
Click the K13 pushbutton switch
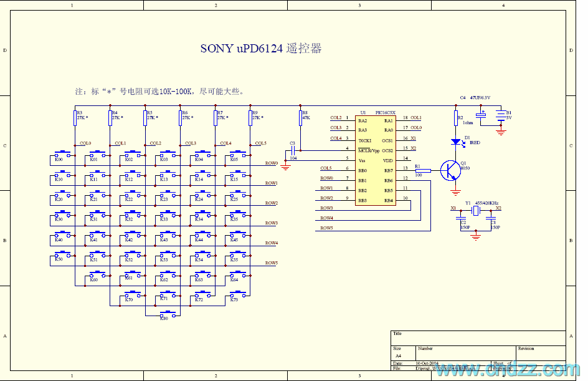168,174
